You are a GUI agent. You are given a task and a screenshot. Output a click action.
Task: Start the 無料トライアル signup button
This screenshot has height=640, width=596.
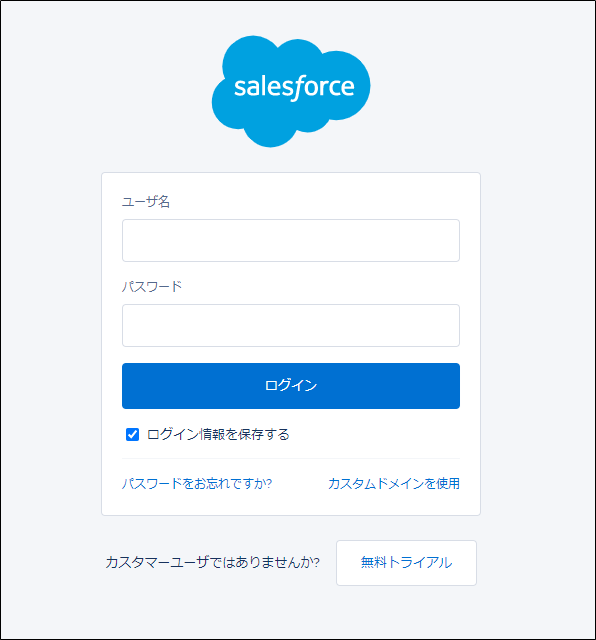pos(406,563)
